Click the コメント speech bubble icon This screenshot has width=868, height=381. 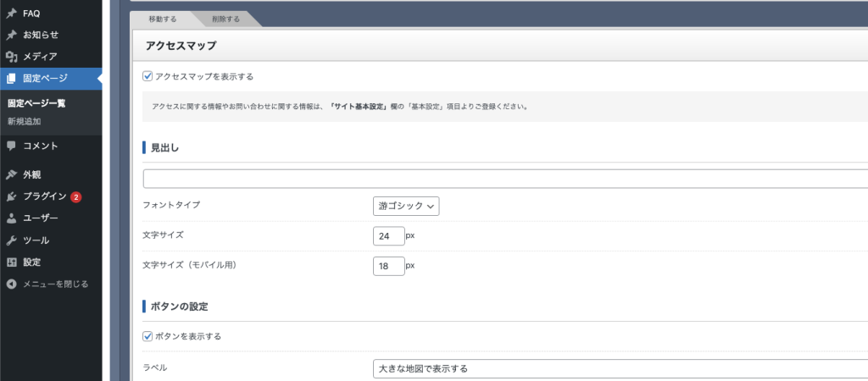(x=11, y=146)
